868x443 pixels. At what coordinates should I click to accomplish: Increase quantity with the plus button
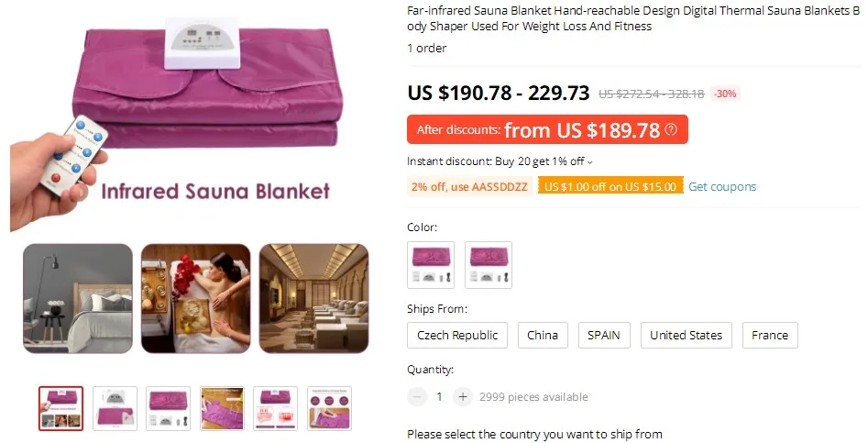[x=463, y=396]
